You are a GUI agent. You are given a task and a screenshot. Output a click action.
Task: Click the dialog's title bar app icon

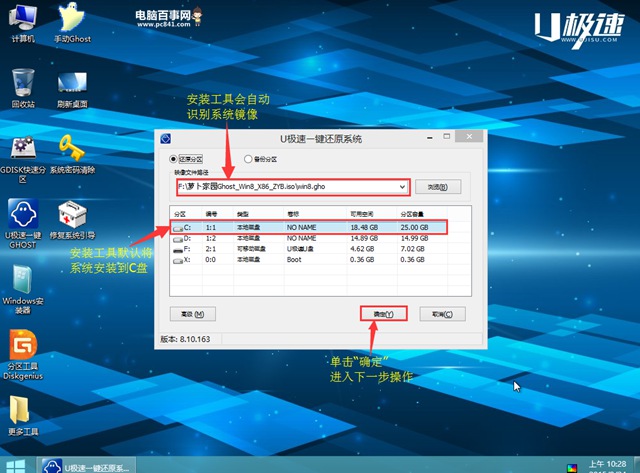(x=165, y=139)
